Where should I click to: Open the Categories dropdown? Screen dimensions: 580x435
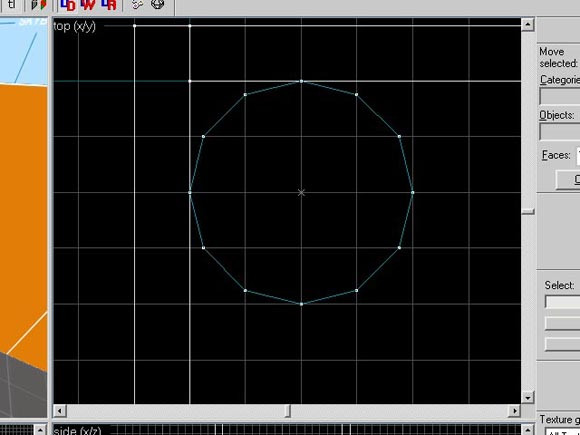click(x=559, y=97)
